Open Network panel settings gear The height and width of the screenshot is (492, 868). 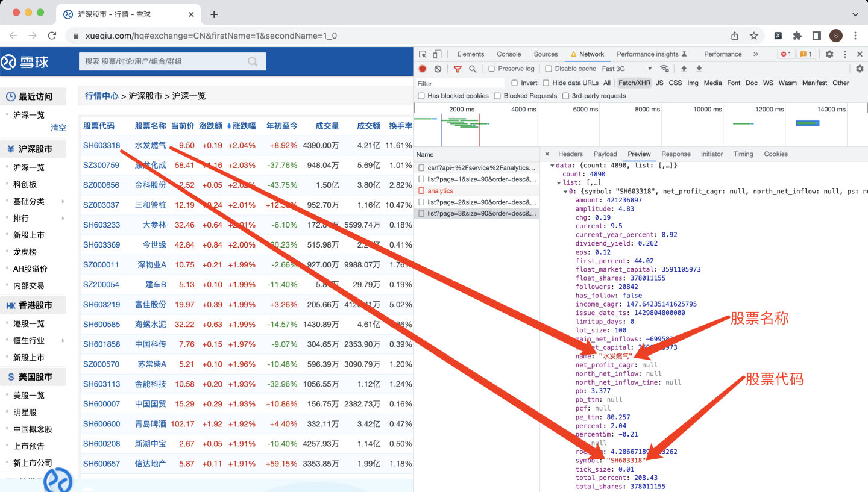(x=860, y=69)
